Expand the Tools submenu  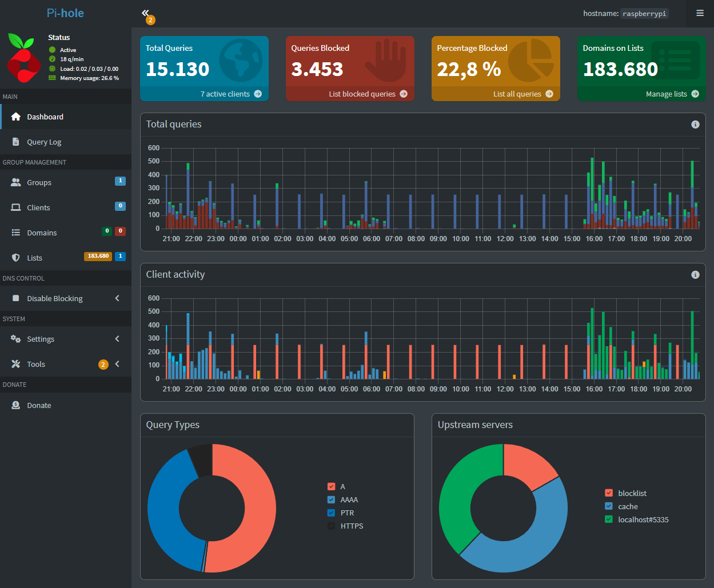66,364
